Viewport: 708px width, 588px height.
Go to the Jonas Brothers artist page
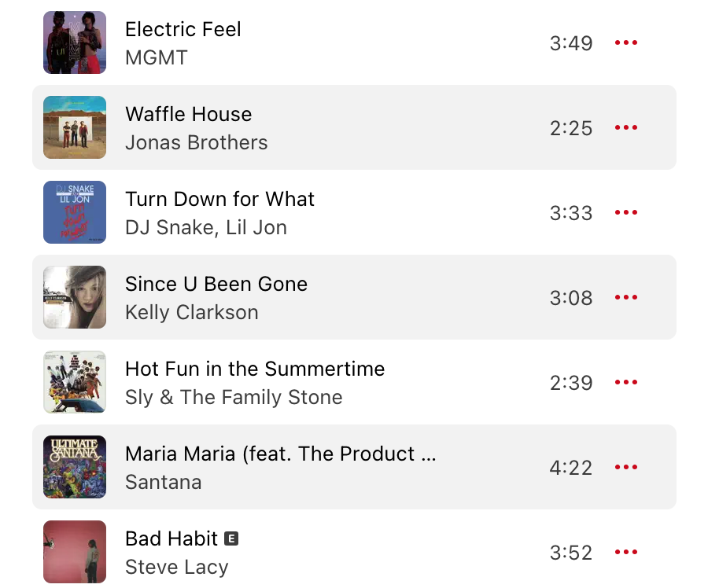click(196, 142)
